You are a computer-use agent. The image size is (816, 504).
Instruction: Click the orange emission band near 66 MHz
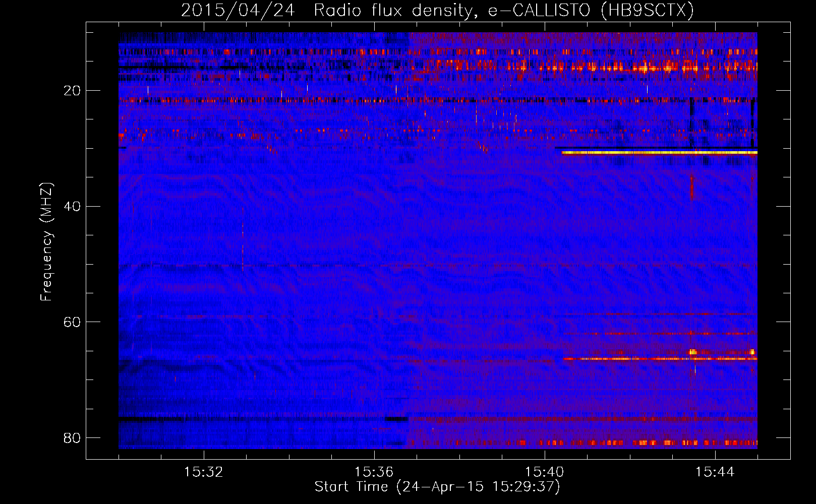660,359
